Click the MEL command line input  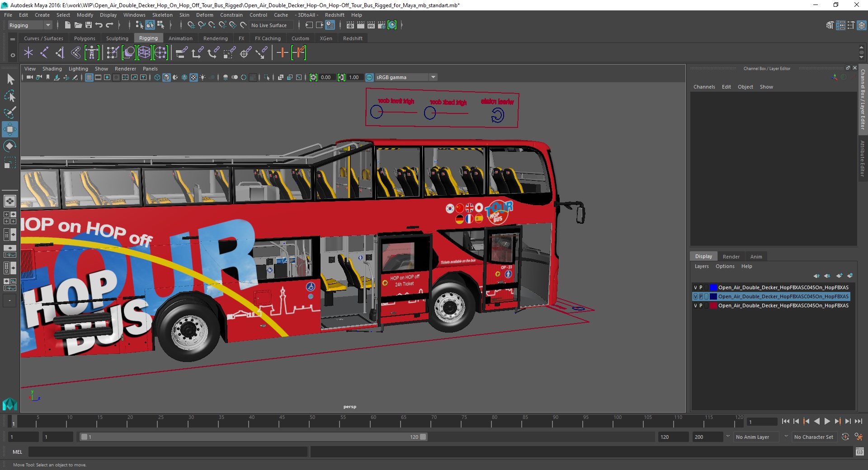pos(168,451)
